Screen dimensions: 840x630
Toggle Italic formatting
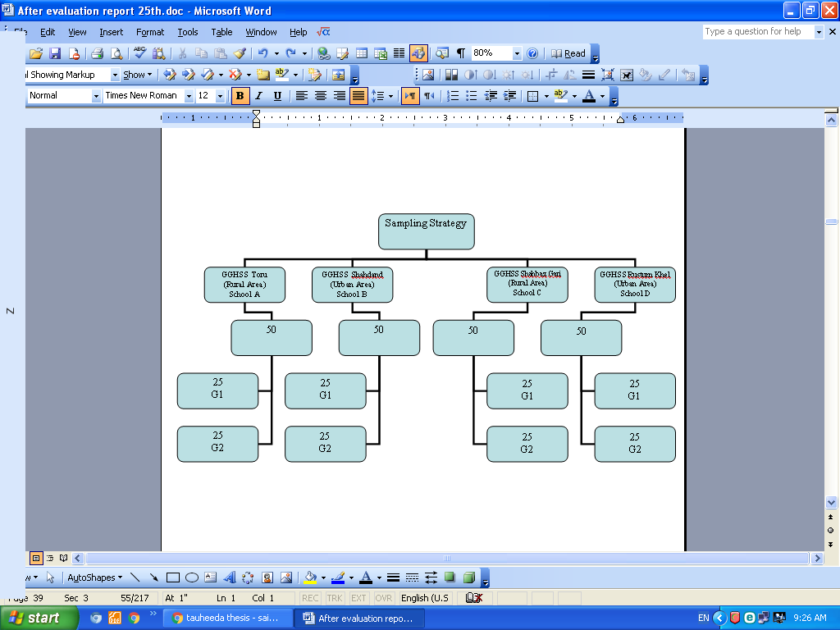click(x=258, y=96)
